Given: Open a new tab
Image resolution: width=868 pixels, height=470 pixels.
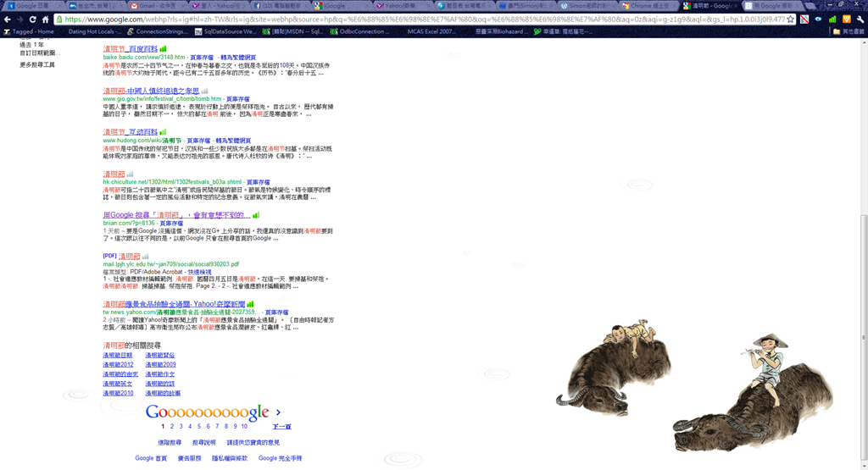Looking at the screenshot, I should pos(810,6).
